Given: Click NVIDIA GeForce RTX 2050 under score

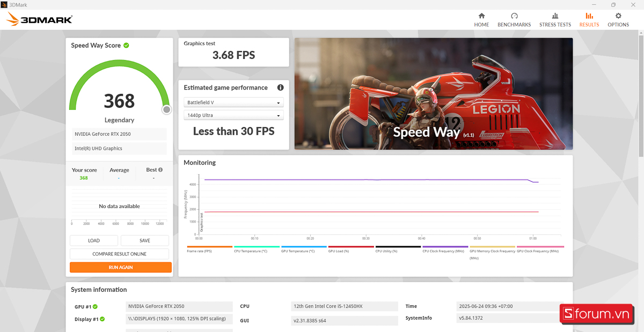Looking at the screenshot, I should point(119,134).
